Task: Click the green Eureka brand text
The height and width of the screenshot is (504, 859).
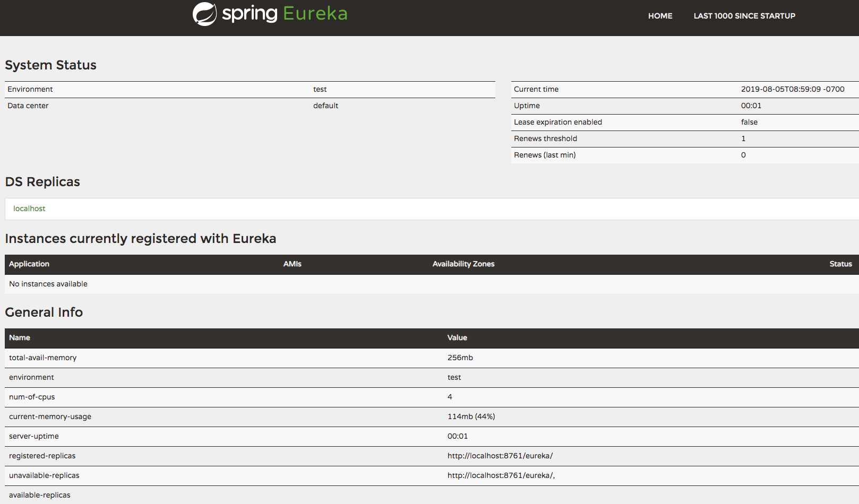Action: click(x=315, y=13)
